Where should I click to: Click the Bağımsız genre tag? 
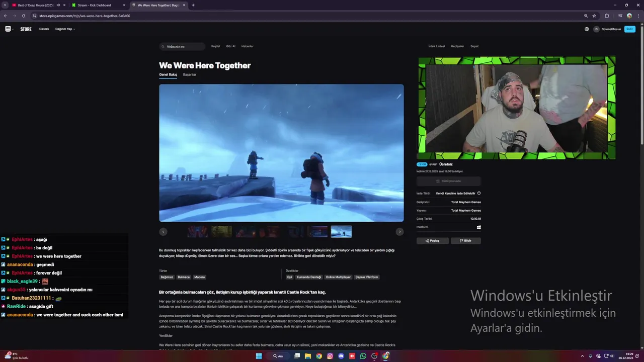pyautogui.click(x=167, y=277)
